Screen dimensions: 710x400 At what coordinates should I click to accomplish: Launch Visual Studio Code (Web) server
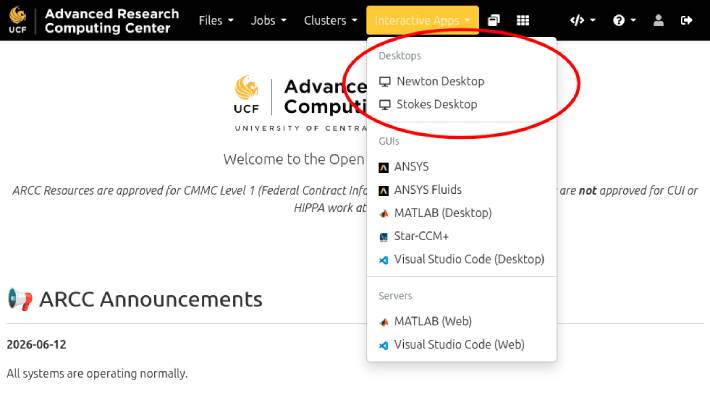click(461, 344)
